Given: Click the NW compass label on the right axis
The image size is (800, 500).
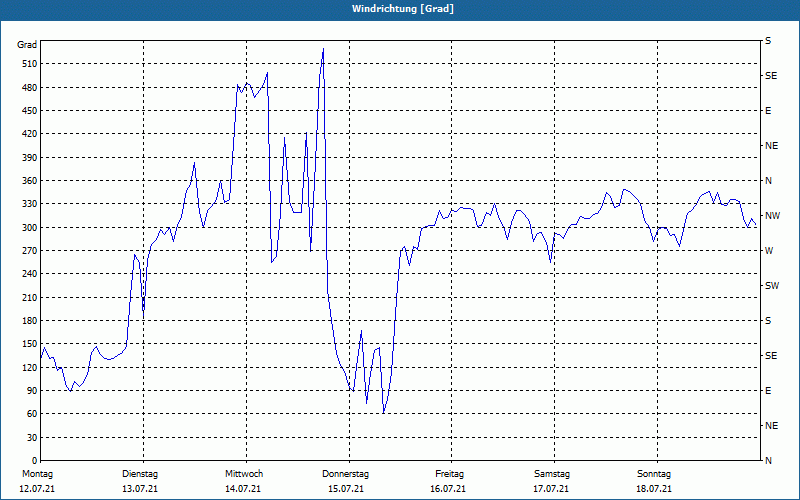Looking at the screenshot, I should 772,216.
